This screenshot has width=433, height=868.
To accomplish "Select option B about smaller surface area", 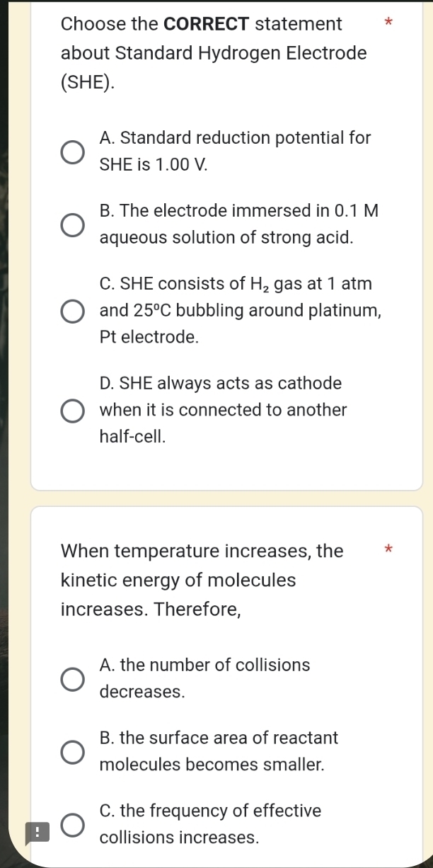I will pos(72,751).
